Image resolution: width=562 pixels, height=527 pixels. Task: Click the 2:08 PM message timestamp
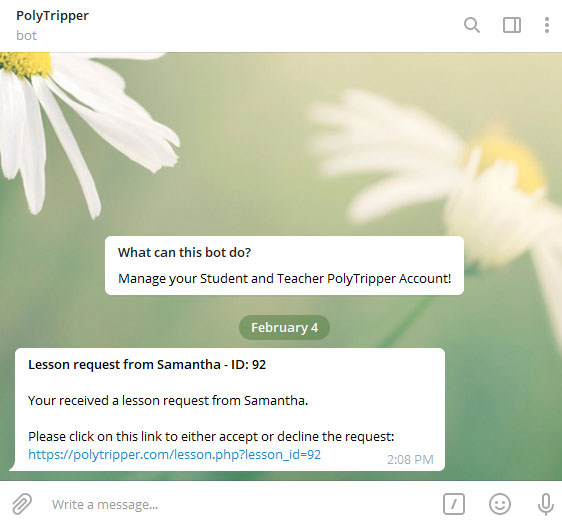[x=410, y=459]
